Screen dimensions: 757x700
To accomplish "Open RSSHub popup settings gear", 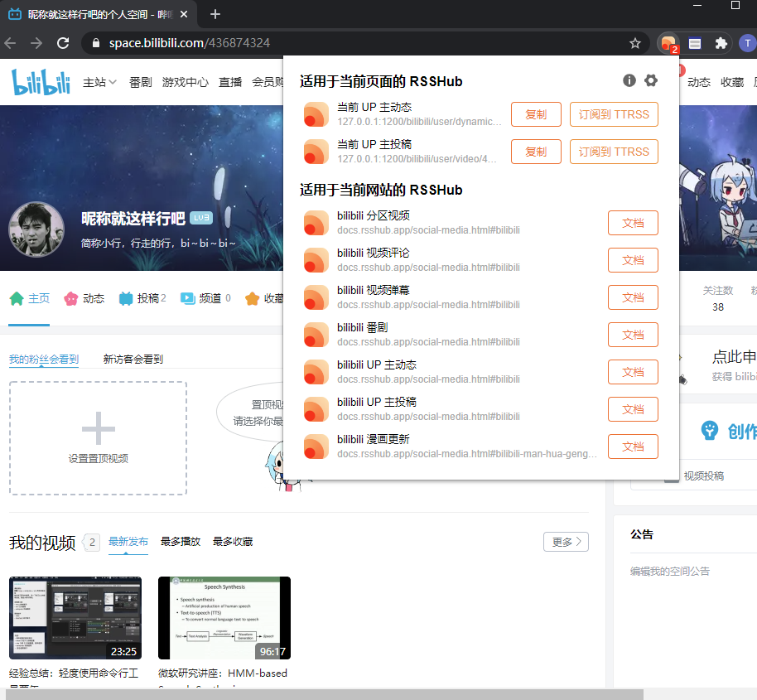I will (x=651, y=80).
